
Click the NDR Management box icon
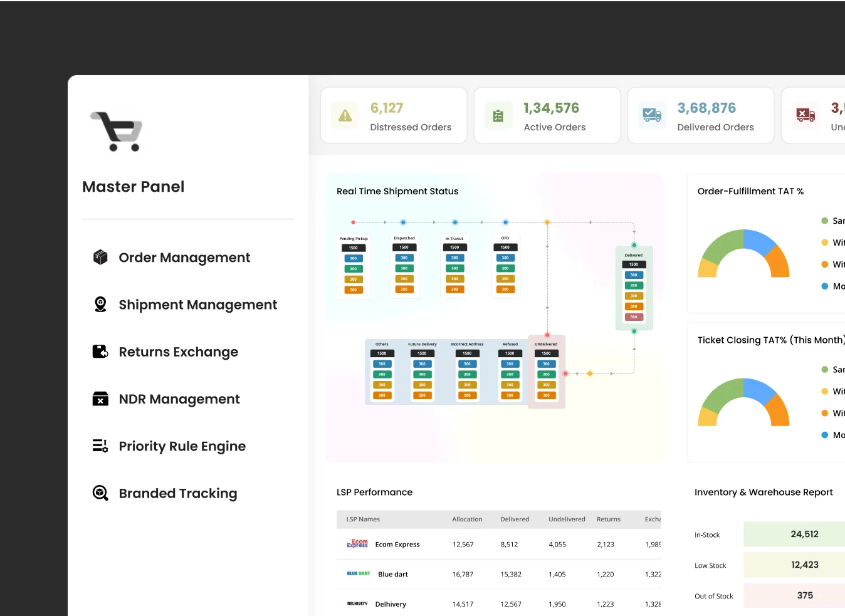[x=100, y=399]
